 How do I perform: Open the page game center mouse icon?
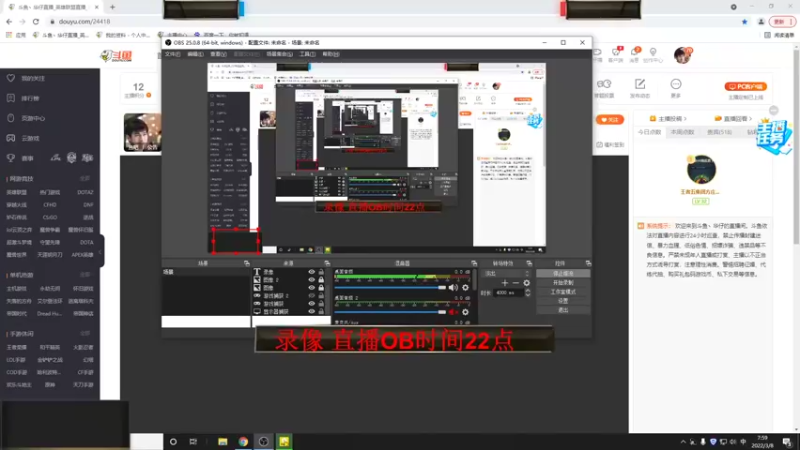[x=11, y=118]
